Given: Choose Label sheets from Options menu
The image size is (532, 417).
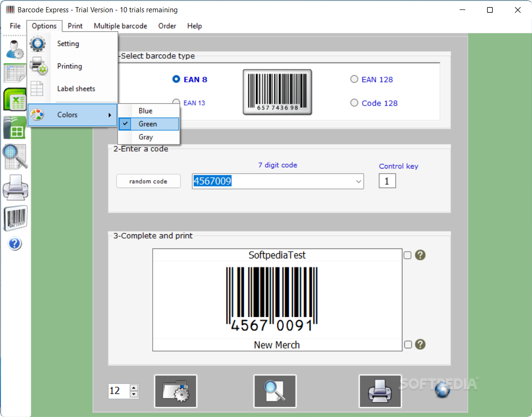Looking at the screenshot, I should click(x=73, y=89).
